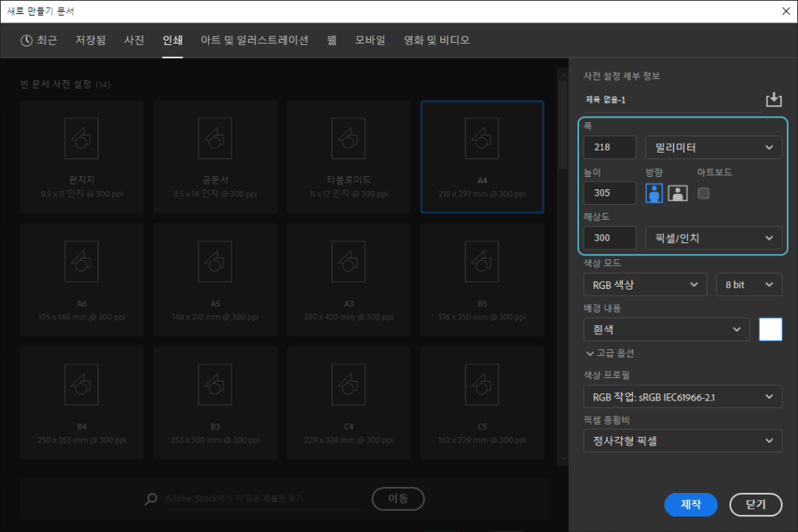Click the 폭 width input field
This screenshot has height=532, width=798.
609,147
